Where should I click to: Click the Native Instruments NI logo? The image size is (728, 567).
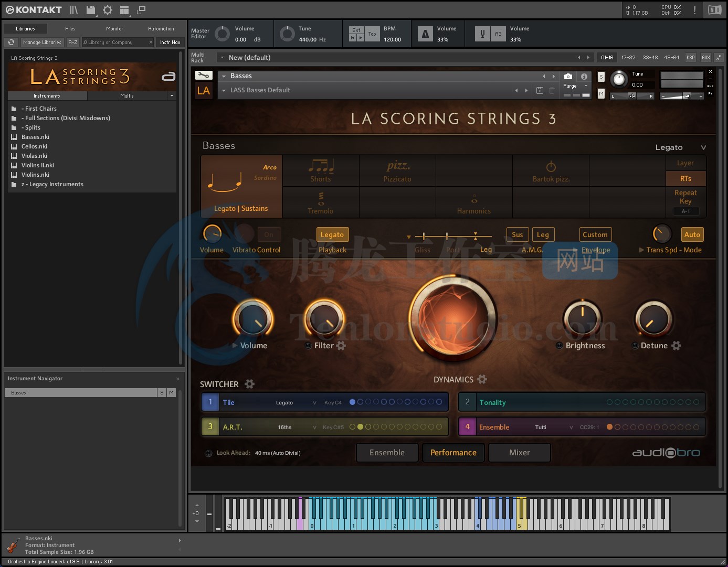(714, 10)
